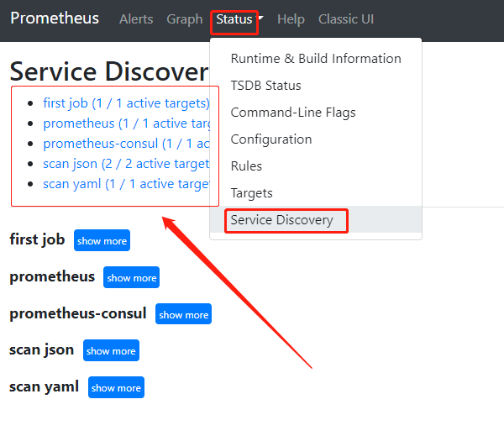Screen dimensions: 504x436
Task: Show more for first job
Action: click(102, 240)
